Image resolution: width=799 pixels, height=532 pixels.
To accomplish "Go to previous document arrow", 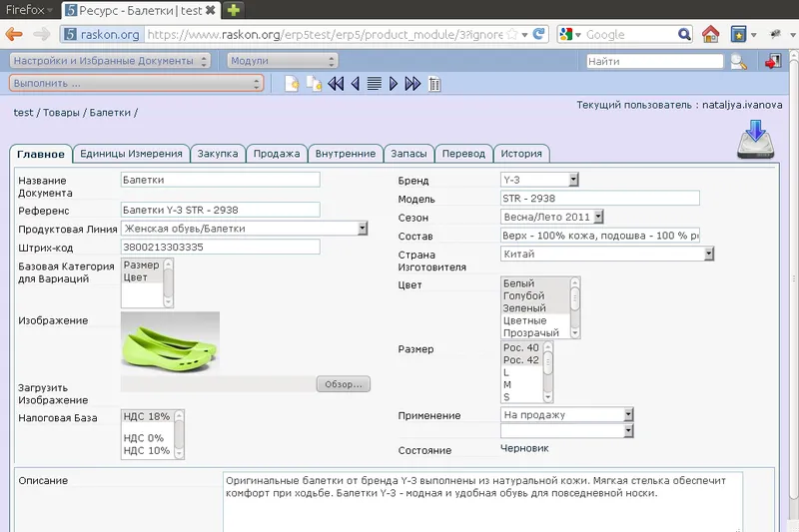I will pos(355,84).
